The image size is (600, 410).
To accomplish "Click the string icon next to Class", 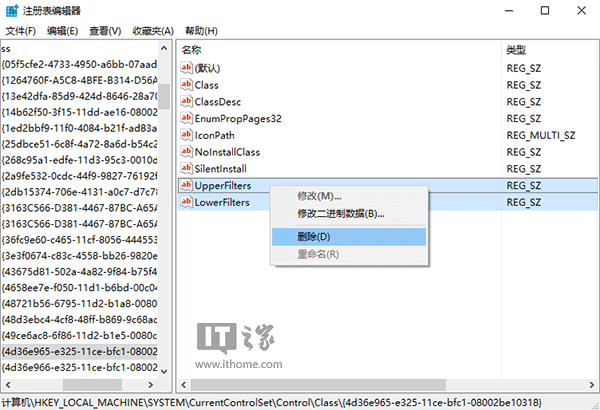I will tap(186, 84).
